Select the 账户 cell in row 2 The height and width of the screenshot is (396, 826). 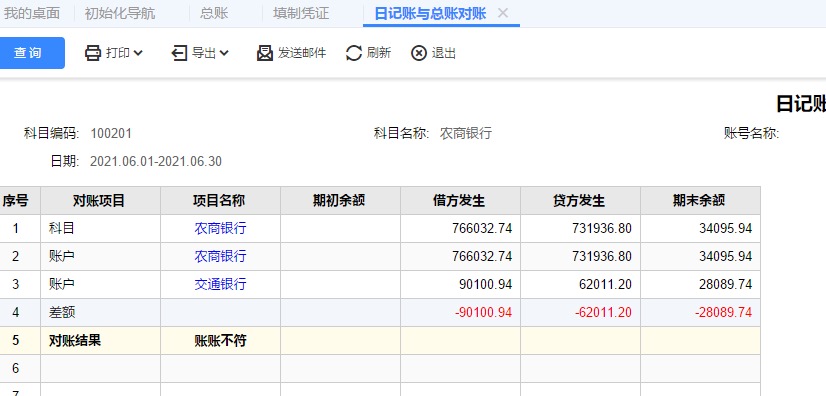(x=101, y=256)
